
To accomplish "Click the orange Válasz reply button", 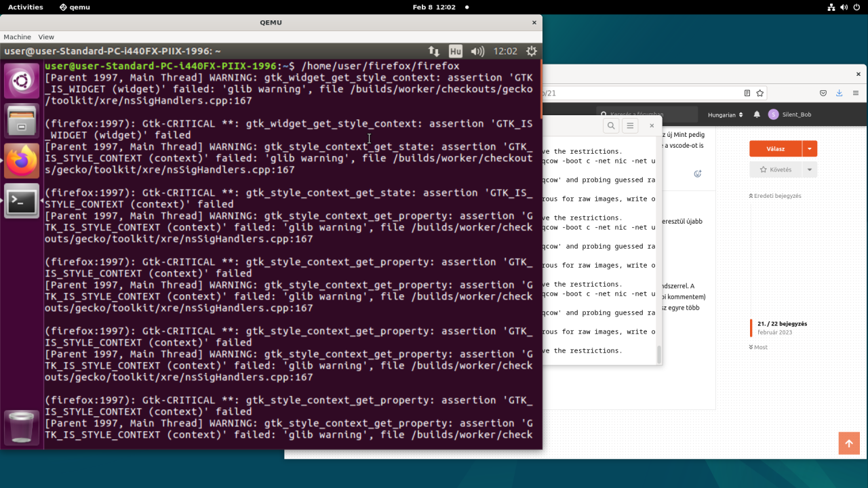I will [x=776, y=148].
